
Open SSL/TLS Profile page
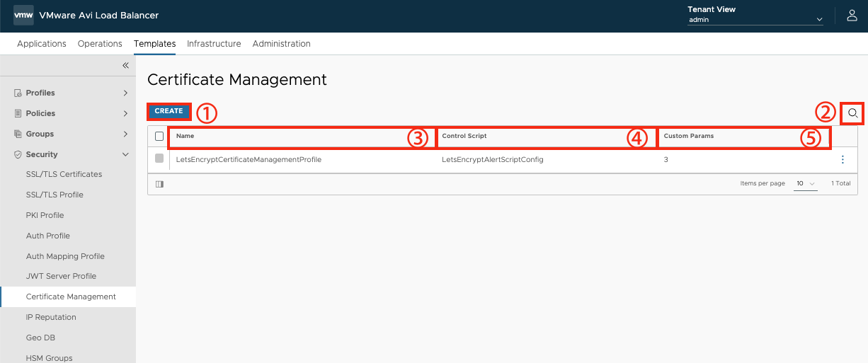(x=55, y=195)
